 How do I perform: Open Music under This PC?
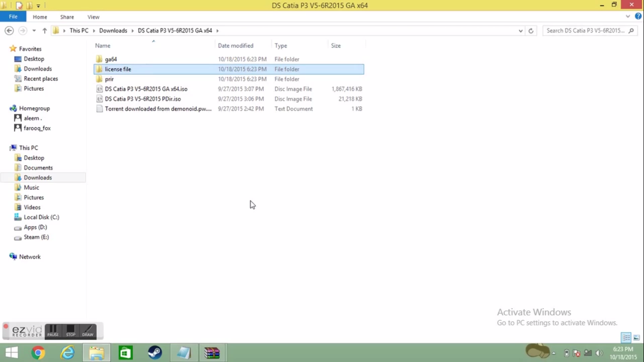tap(32, 188)
